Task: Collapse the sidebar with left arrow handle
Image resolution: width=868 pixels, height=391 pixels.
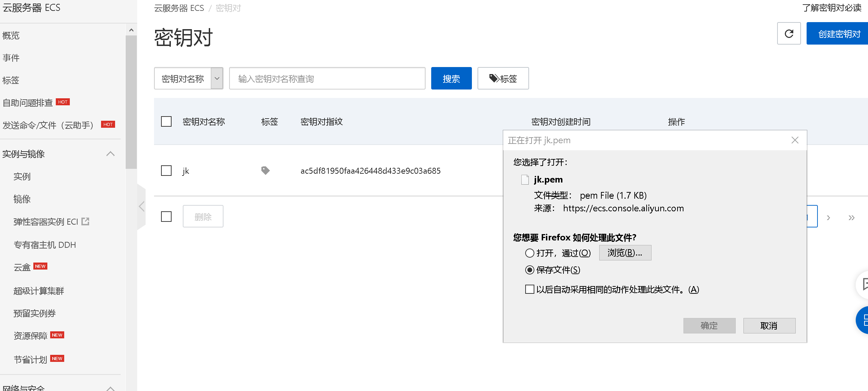Action: tap(141, 206)
